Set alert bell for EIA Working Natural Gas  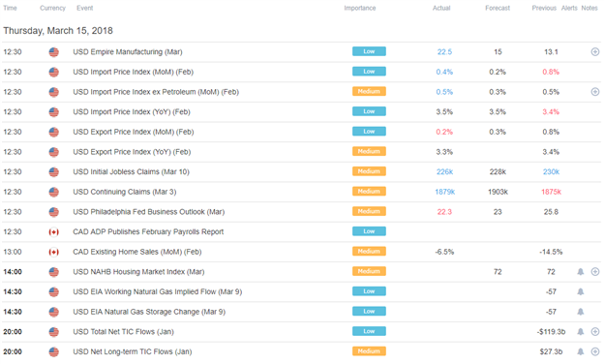(x=580, y=292)
